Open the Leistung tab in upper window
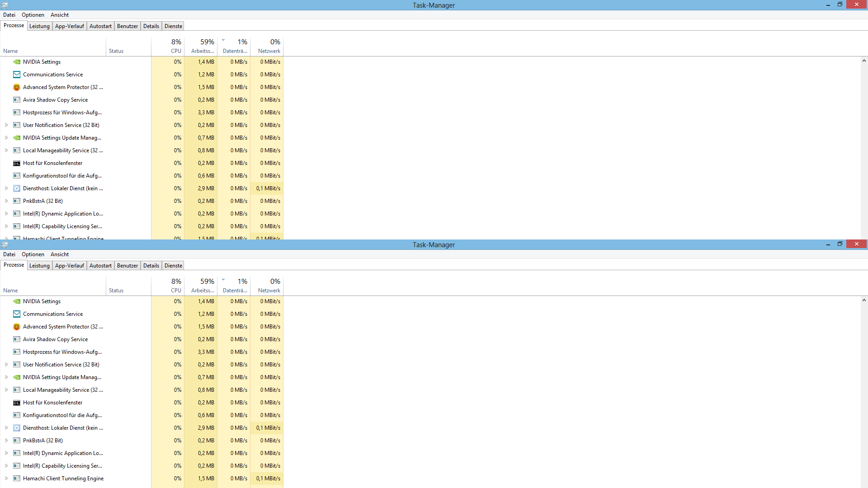 39,26
